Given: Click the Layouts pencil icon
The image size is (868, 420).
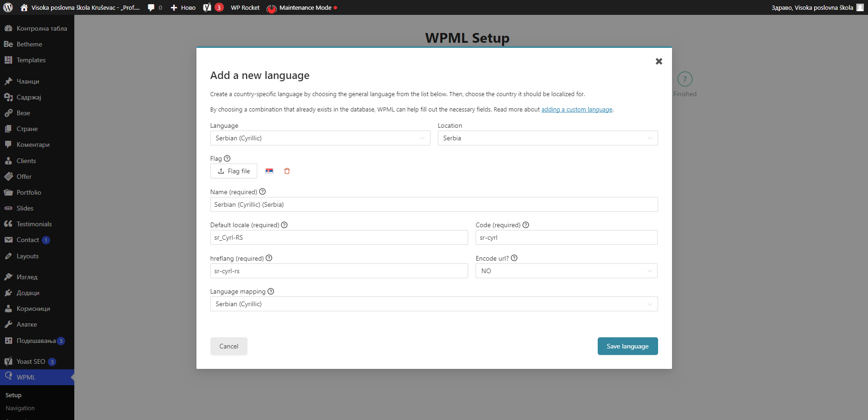Looking at the screenshot, I should pos(8,256).
